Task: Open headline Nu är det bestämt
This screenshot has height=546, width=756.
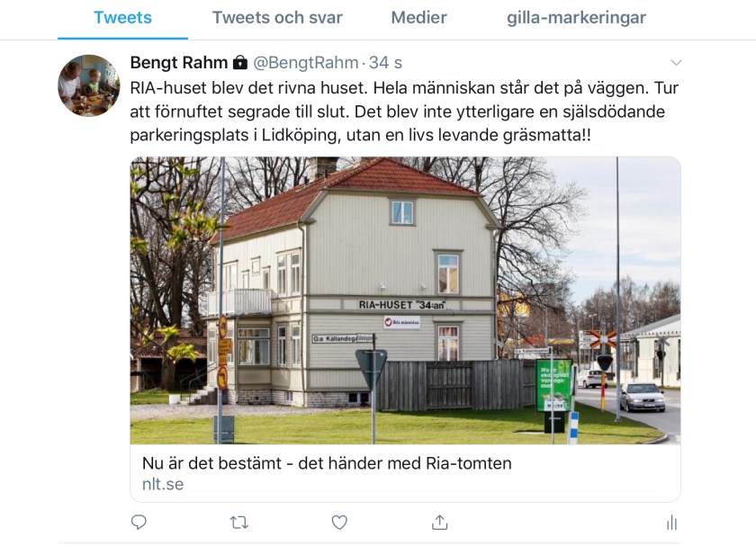Action: tap(327, 463)
